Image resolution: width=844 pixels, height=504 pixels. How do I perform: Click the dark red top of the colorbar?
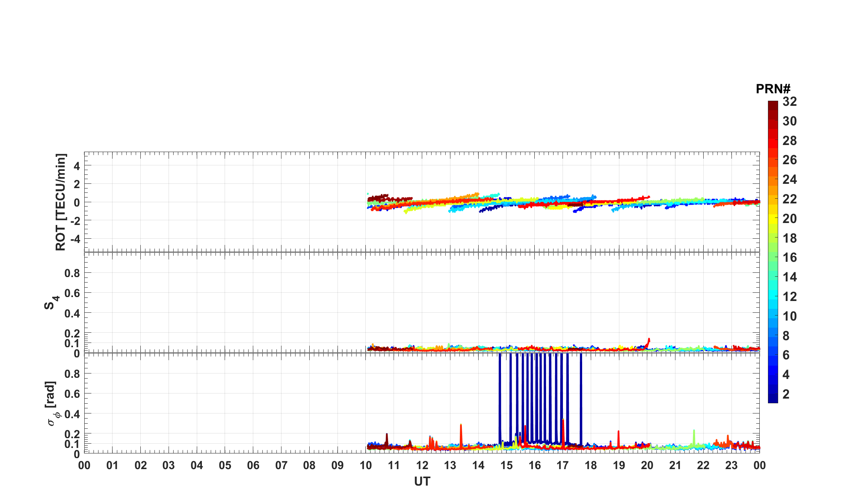click(x=773, y=105)
